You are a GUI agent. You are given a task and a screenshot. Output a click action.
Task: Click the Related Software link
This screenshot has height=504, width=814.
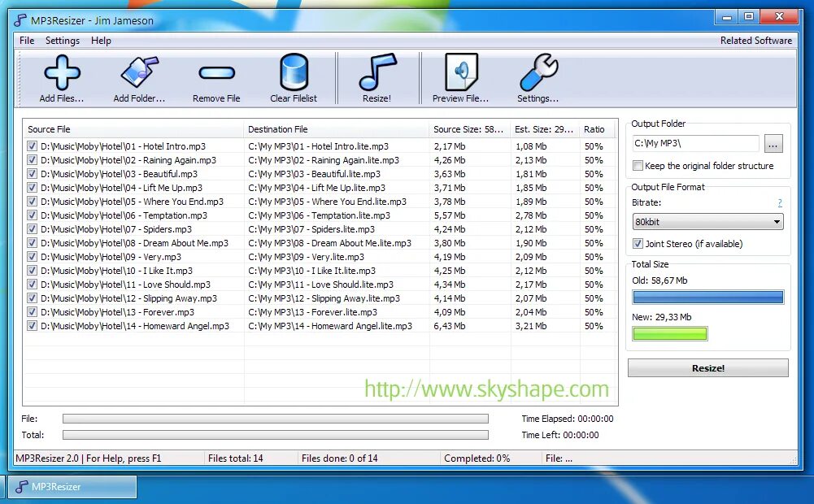[756, 40]
